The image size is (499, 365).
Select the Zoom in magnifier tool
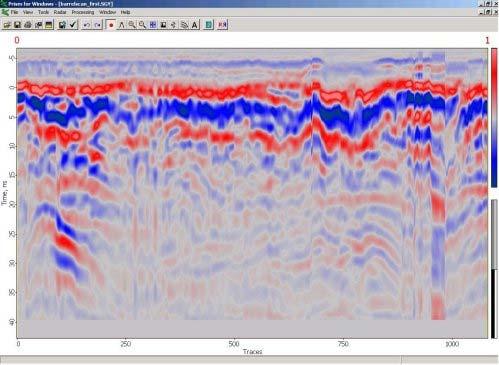(x=132, y=25)
